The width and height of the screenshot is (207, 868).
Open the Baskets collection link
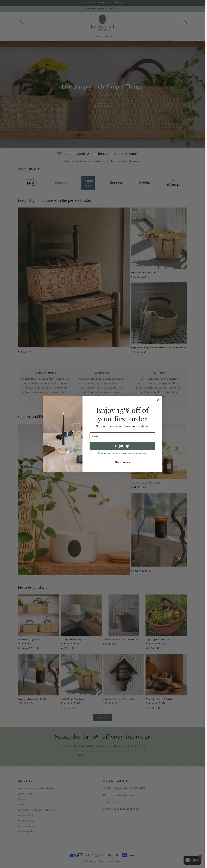tap(24, 351)
